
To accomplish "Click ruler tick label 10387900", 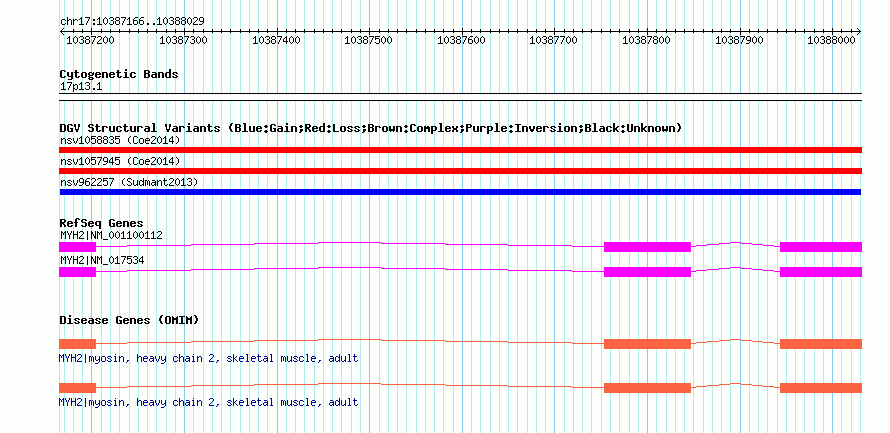I will click(x=739, y=40).
